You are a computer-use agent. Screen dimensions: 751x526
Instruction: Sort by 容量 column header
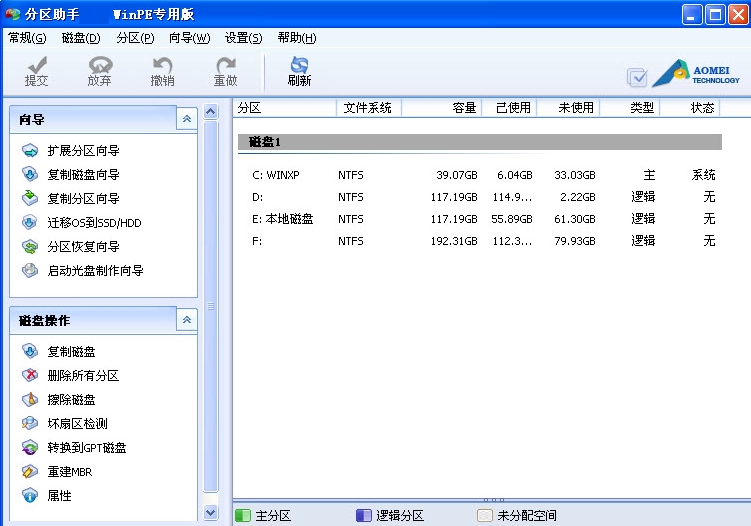[464, 108]
